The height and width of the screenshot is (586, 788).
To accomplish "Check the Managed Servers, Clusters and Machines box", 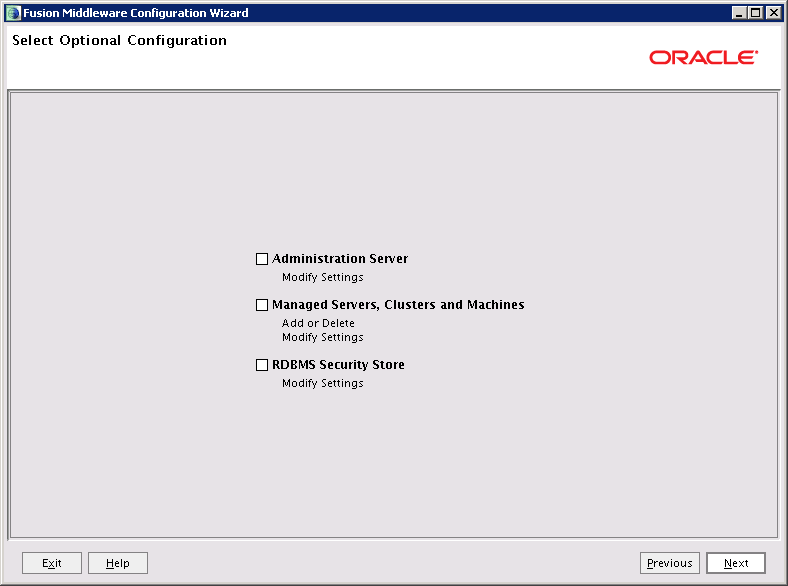I will pyautogui.click(x=262, y=305).
